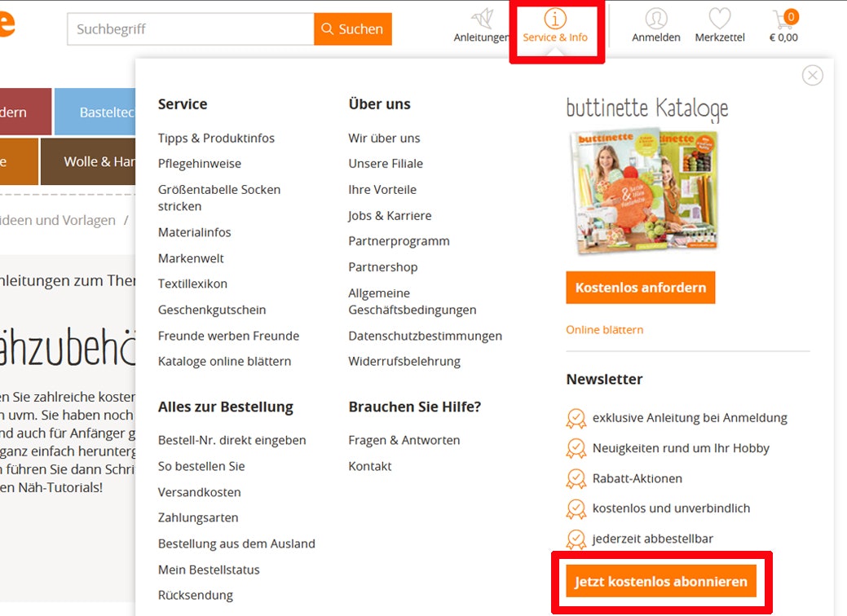Open Größentabelle Socken stricken
Viewport: 847px width, 616px height.
tap(219, 197)
